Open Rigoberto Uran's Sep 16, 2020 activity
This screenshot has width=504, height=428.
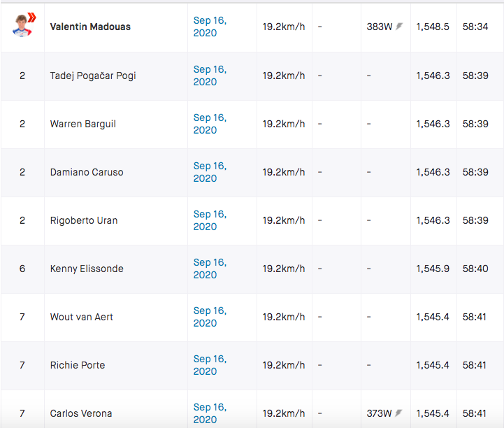(210, 220)
